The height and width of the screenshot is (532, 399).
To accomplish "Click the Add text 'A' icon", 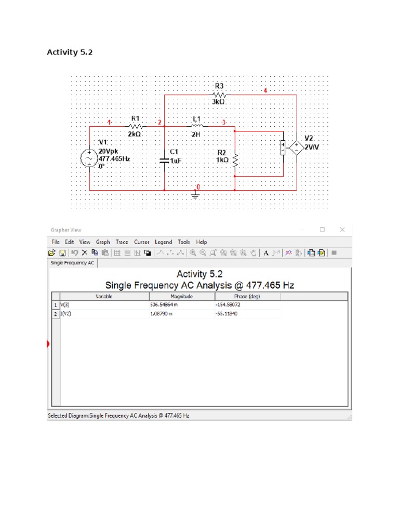I will pos(266,253).
